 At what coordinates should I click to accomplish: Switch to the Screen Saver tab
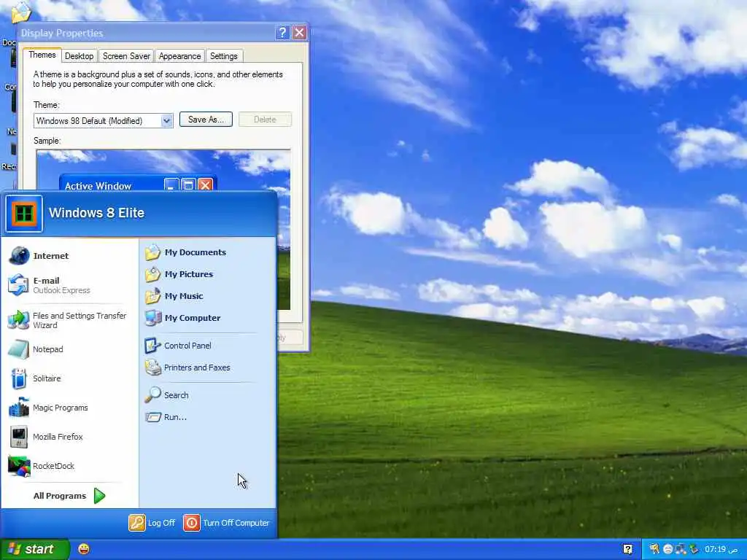pyautogui.click(x=126, y=56)
